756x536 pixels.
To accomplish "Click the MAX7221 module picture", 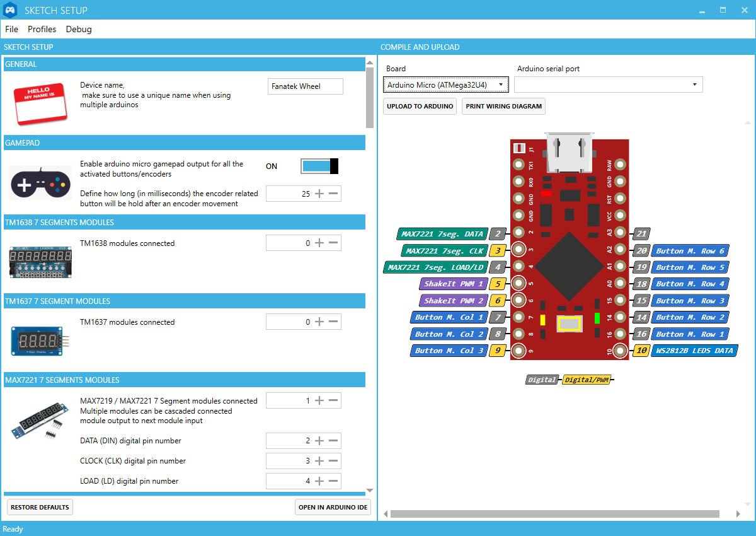I will tap(40, 419).
